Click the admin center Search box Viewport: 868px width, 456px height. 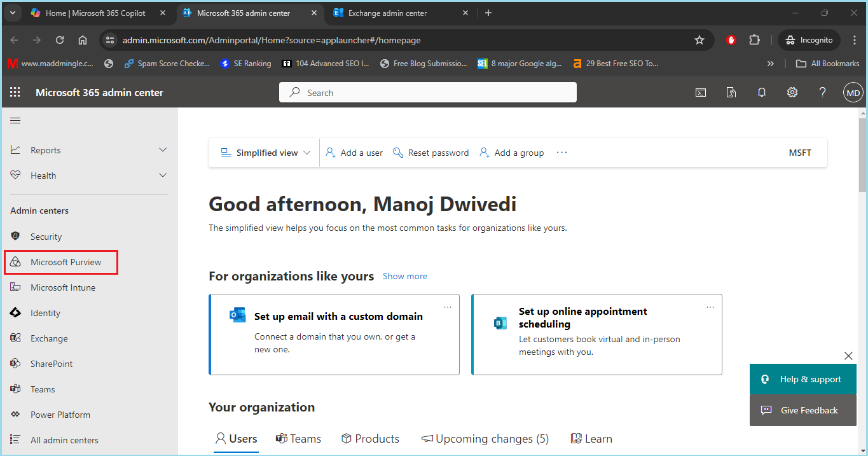428,92
